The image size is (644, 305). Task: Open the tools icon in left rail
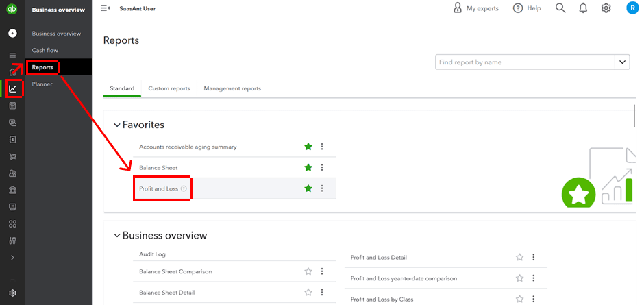point(12,241)
